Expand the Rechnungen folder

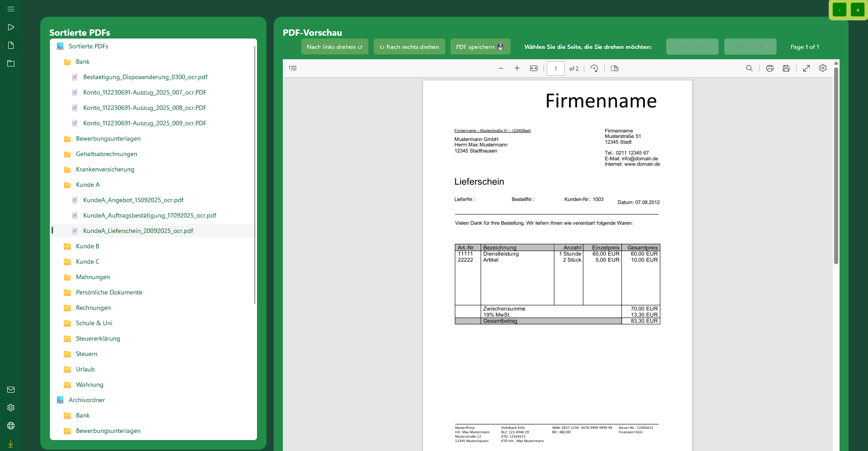click(x=93, y=308)
